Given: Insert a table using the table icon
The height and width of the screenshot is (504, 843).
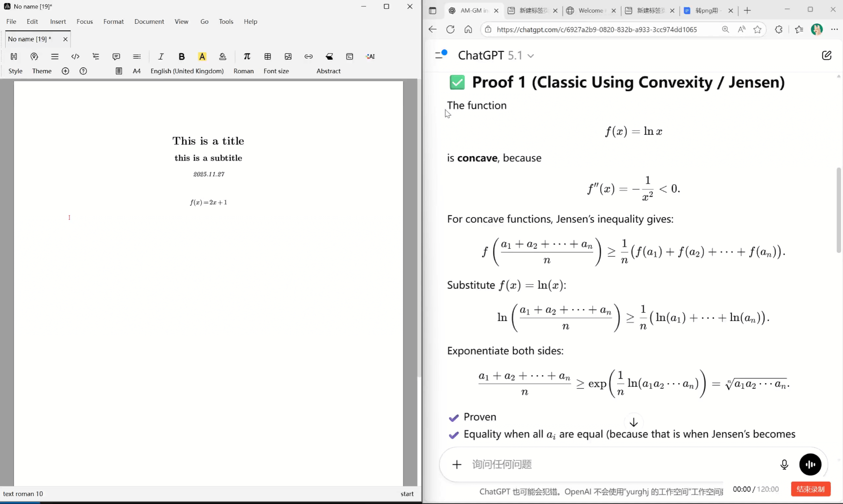Looking at the screenshot, I should [x=267, y=56].
